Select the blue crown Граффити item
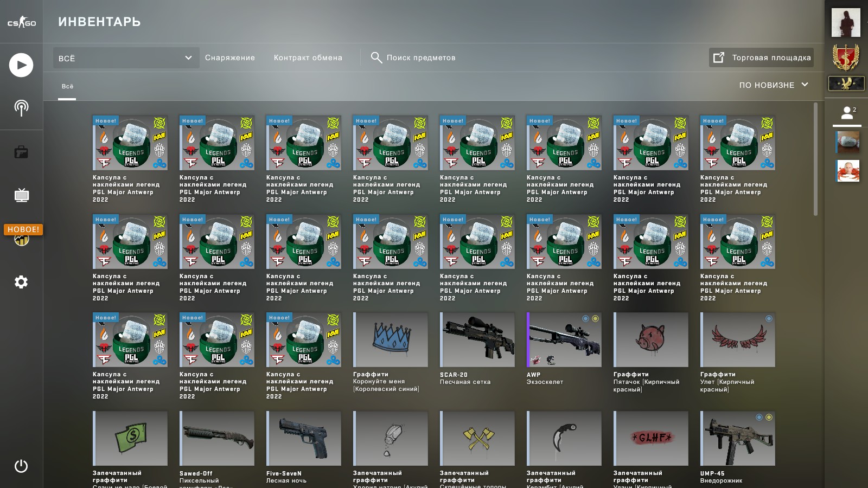 [391, 339]
